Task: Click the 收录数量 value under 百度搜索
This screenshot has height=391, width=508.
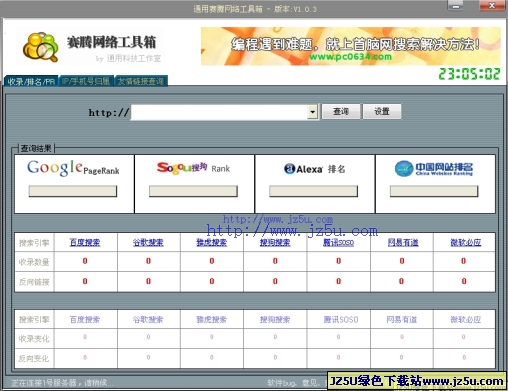Action: 85,261
